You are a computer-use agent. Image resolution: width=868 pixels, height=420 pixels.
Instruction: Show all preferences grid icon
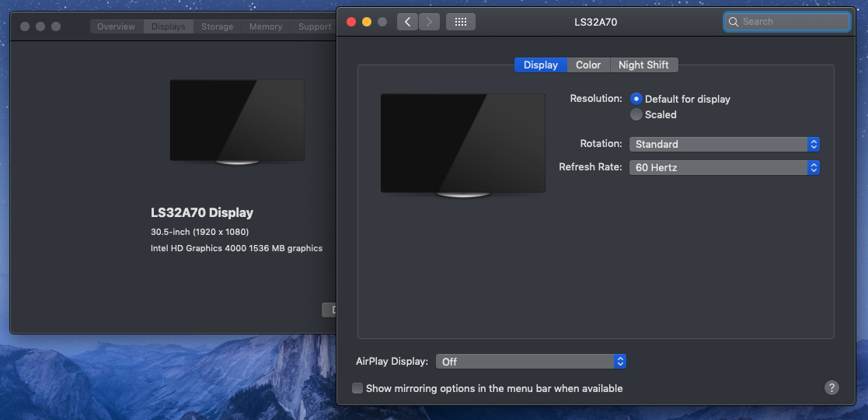click(x=461, y=22)
